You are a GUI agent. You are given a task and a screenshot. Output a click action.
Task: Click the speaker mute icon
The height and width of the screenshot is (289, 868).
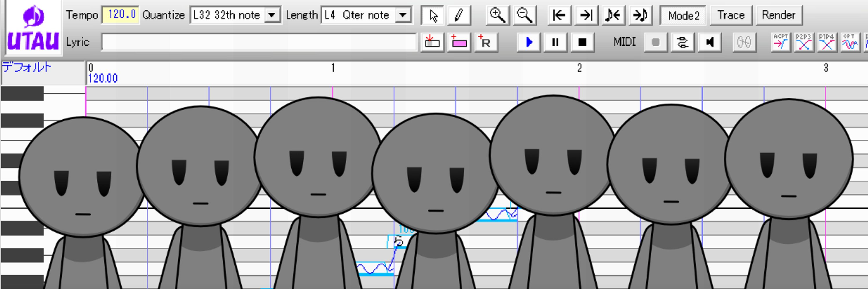click(x=710, y=42)
